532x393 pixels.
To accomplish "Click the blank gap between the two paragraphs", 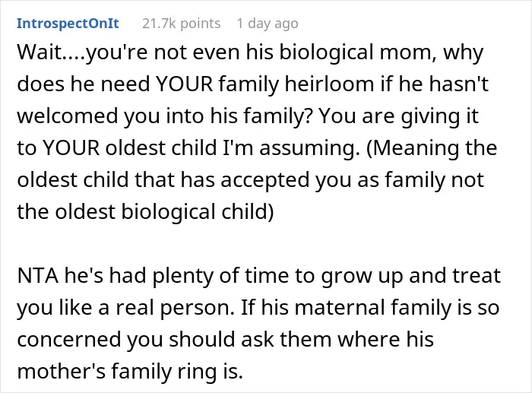I will tap(258, 244).
